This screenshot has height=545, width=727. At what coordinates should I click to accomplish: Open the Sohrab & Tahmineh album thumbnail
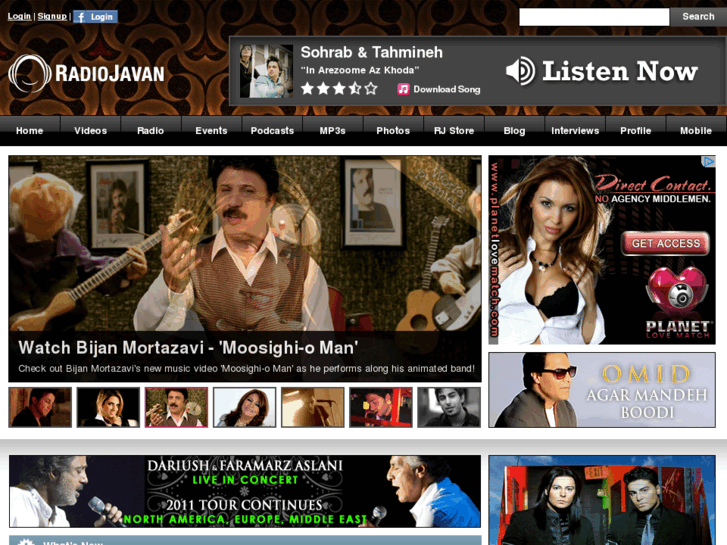click(266, 71)
